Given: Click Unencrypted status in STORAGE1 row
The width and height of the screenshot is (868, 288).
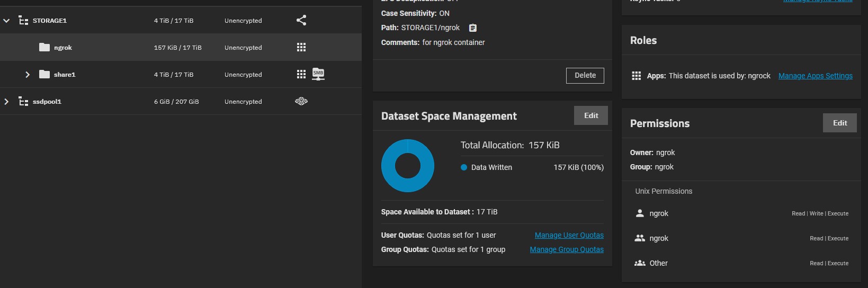Looking at the screenshot, I should pyautogui.click(x=243, y=21).
